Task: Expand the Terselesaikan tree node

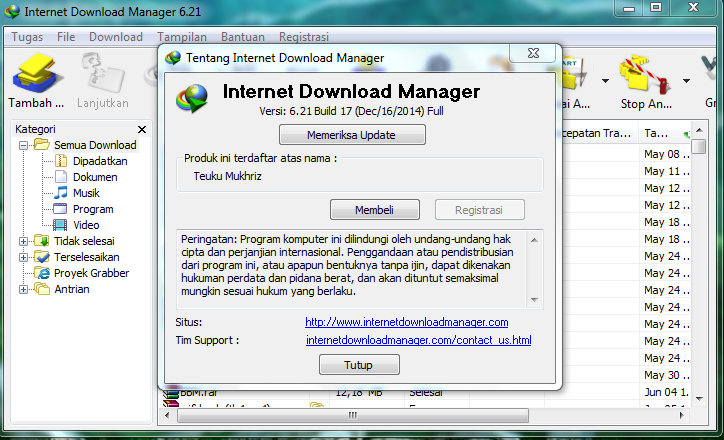Action: coord(23,258)
